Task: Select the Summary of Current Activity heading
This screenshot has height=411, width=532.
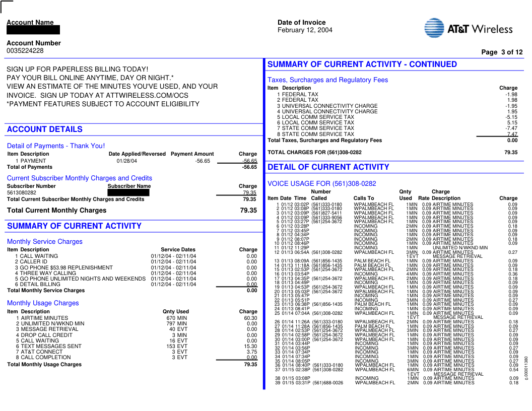Action: pyautogui.click(x=74, y=226)
